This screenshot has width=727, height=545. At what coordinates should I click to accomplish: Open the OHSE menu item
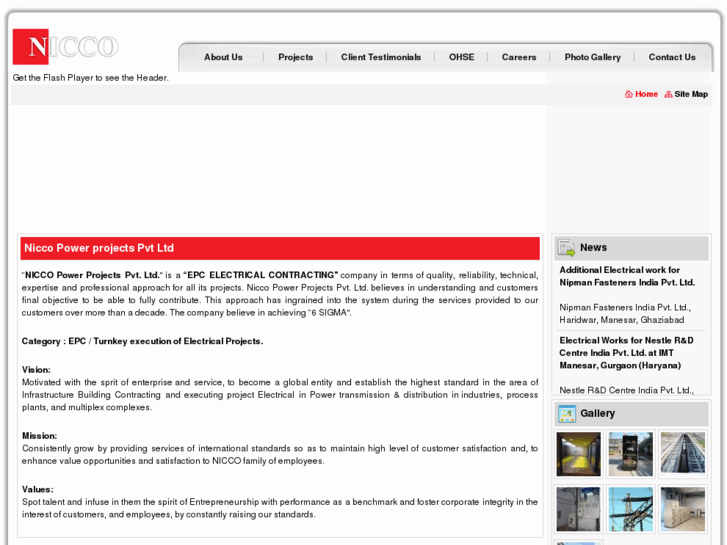tap(461, 57)
